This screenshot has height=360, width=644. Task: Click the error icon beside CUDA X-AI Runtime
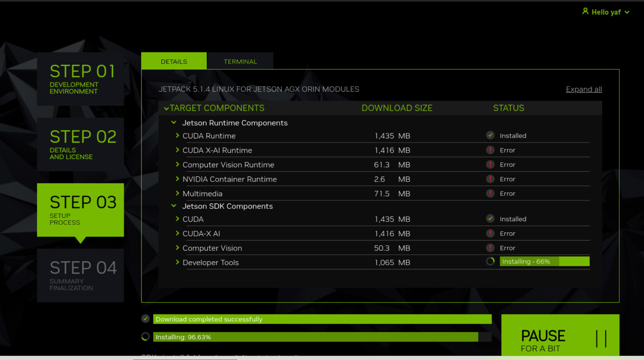[x=490, y=150]
